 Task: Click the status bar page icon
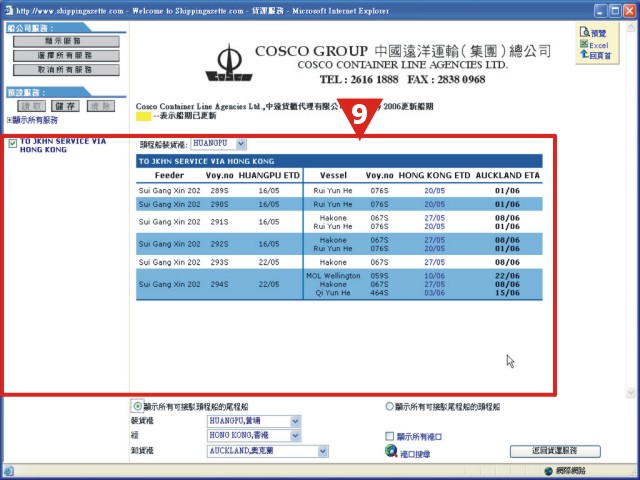click(x=9, y=471)
